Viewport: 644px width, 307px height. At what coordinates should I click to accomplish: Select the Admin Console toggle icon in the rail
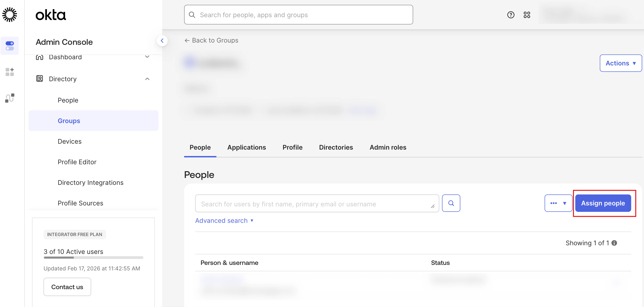pyautogui.click(x=9, y=46)
